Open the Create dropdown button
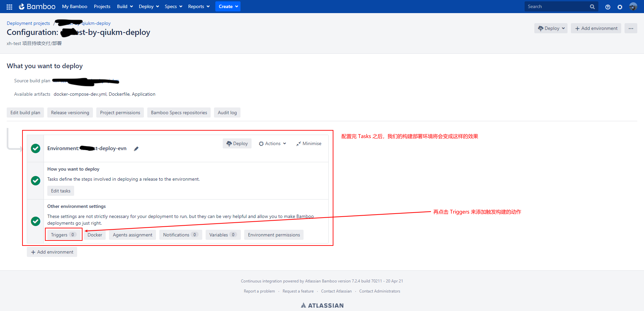Screen dimensions: 644x311 228,6
